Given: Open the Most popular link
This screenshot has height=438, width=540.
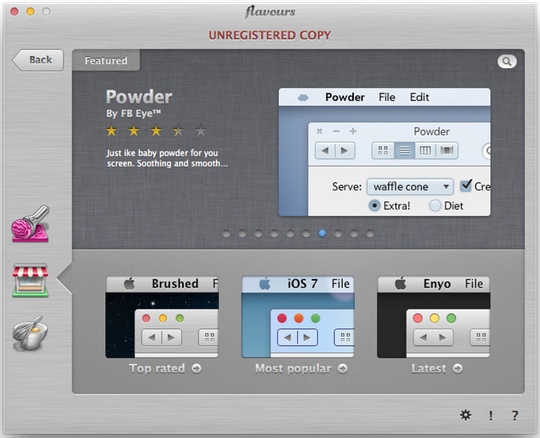Looking at the screenshot, I should point(301,369).
